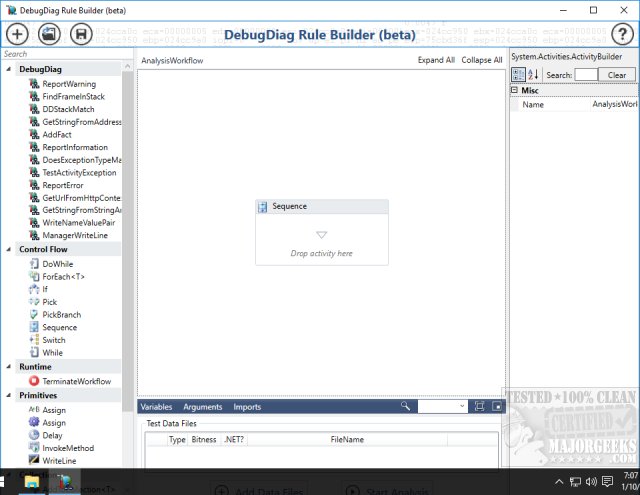This screenshot has height=495, width=640.
Task: Select the Sequence activity header
Action: click(322, 206)
